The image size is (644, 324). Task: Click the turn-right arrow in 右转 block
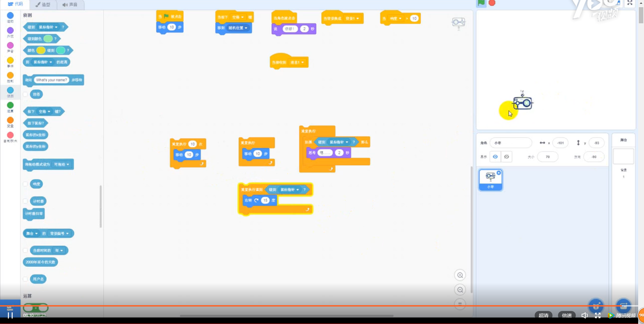257,201
